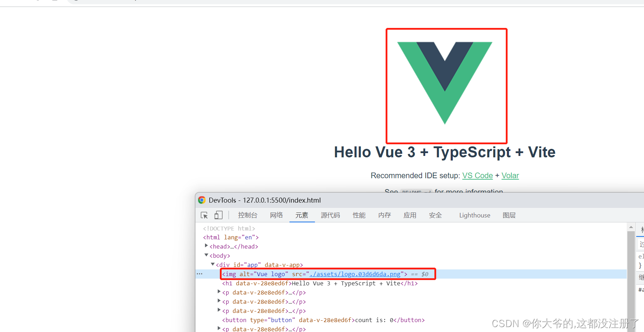Activate the inspect element picker icon
This screenshot has width=644, height=332.
coord(204,215)
